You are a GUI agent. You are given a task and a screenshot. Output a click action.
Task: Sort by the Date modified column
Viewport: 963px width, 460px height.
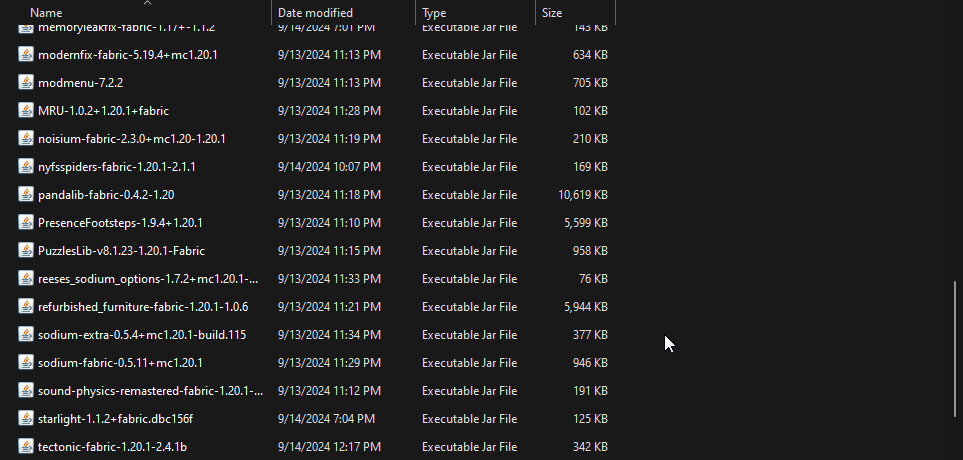(315, 13)
